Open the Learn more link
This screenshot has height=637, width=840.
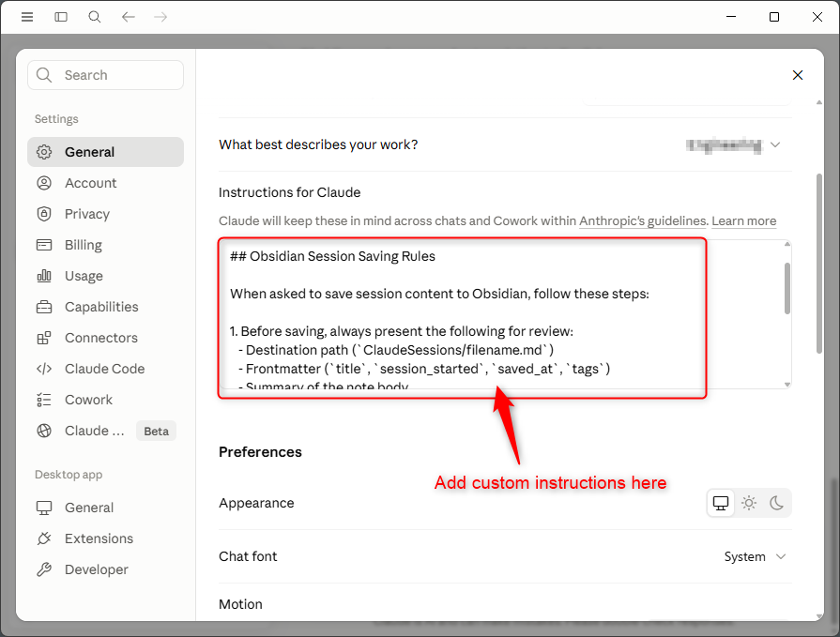pos(744,221)
